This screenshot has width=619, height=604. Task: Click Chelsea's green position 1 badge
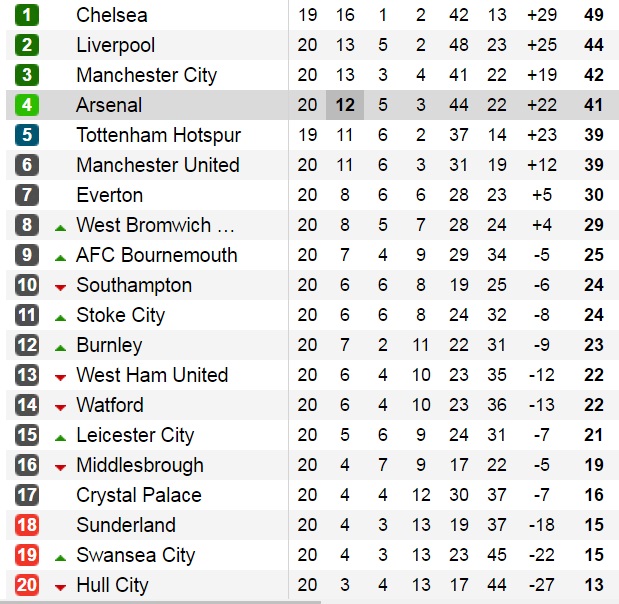pyautogui.click(x=27, y=15)
